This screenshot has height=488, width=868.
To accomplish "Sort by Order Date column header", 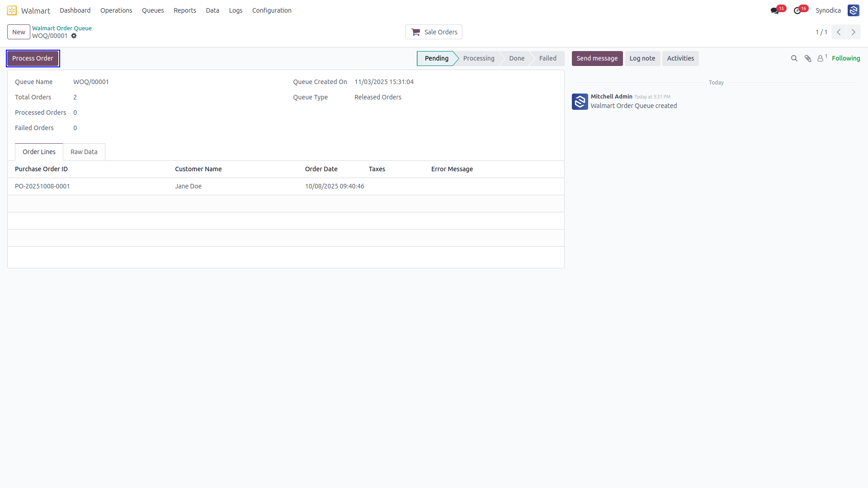I will click(321, 169).
